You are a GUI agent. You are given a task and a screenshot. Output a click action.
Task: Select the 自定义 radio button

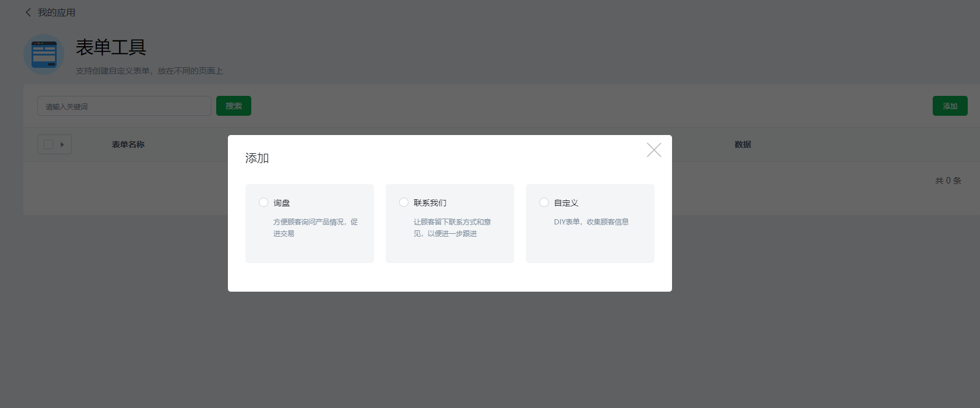(x=544, y=202)
